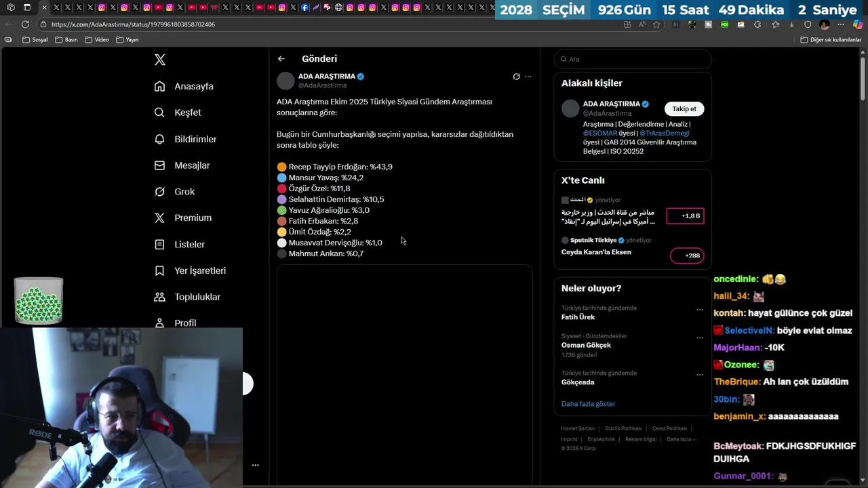The height and width of the screenshot is (488, 868).
Task: Open Keşfet explore page
Action: coord(178,113)
